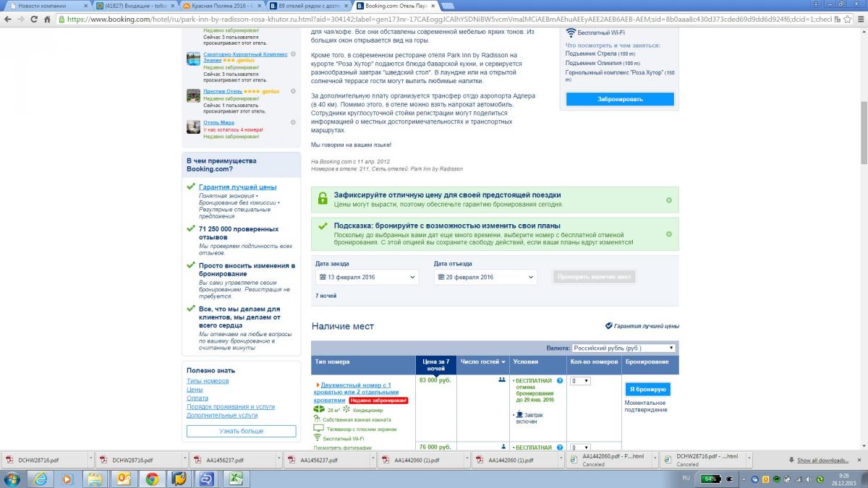Open Excel from the taskbar
Image resolution: width=868 pixels, height=488 pixels.
tap(235, 479)
